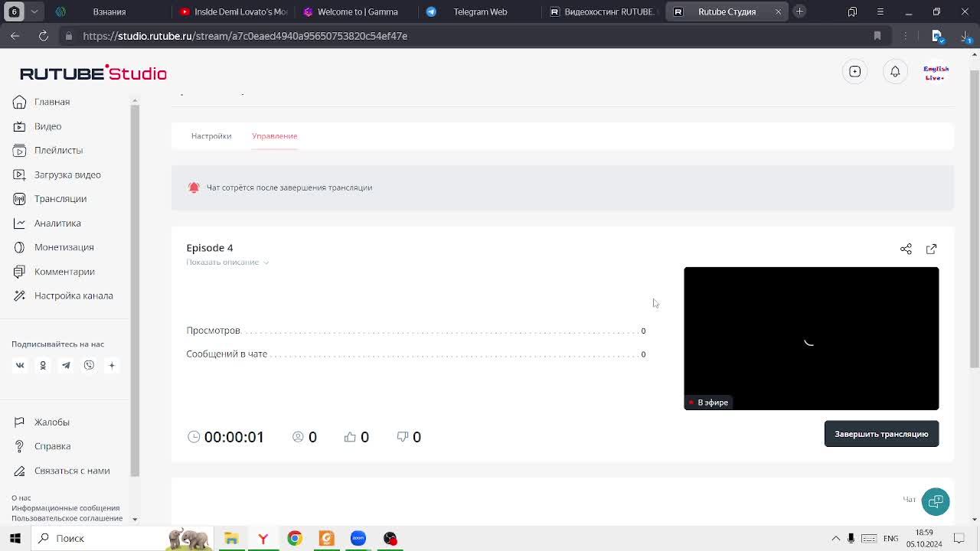Switch to the Настройки tab

click(x=211, y=136)
